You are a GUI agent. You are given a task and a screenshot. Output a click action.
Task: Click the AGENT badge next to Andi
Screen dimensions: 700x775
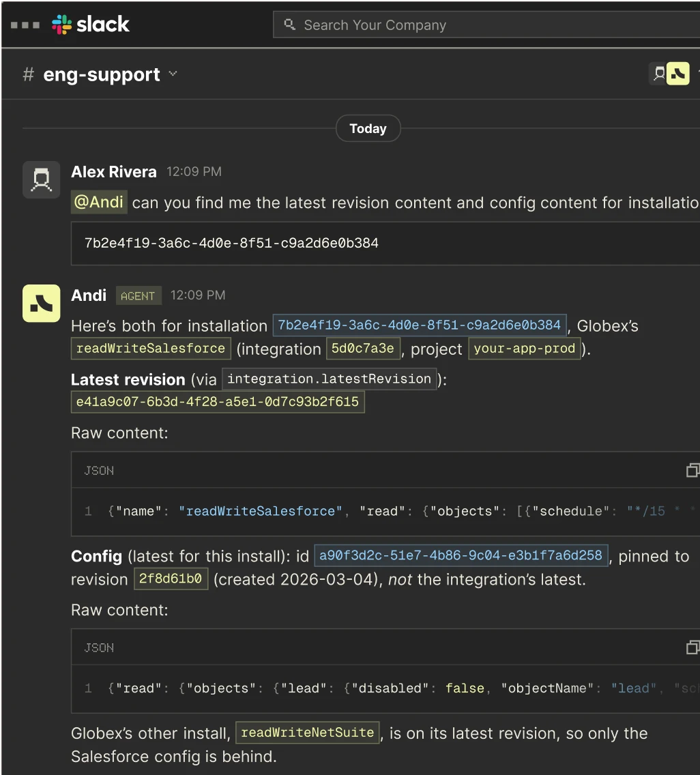point(138,295)
